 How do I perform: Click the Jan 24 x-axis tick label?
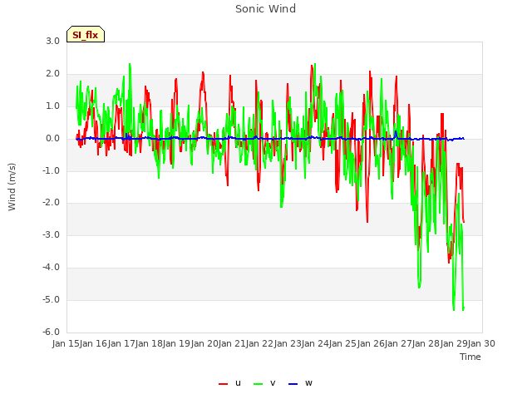(315, 343)
